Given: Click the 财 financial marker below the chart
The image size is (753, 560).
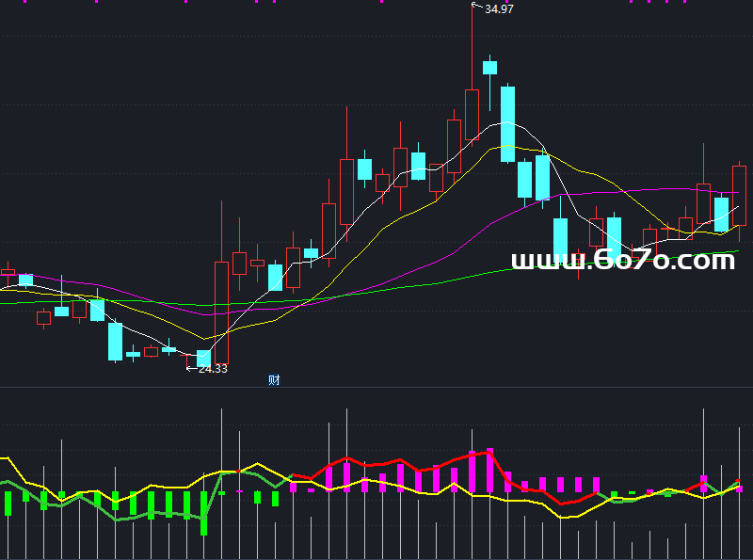Looking at the screenshot, I should [x=274, y=380].
